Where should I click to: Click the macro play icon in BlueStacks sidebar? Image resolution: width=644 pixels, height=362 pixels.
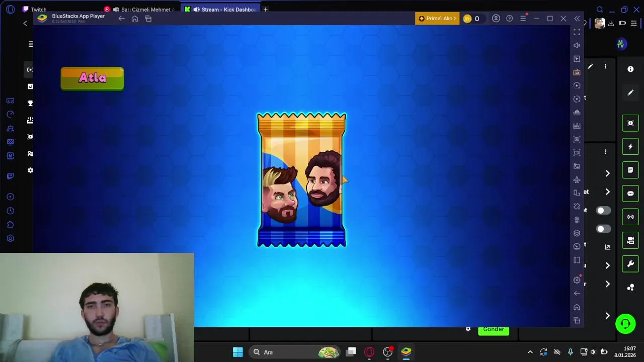click(577, 85)
